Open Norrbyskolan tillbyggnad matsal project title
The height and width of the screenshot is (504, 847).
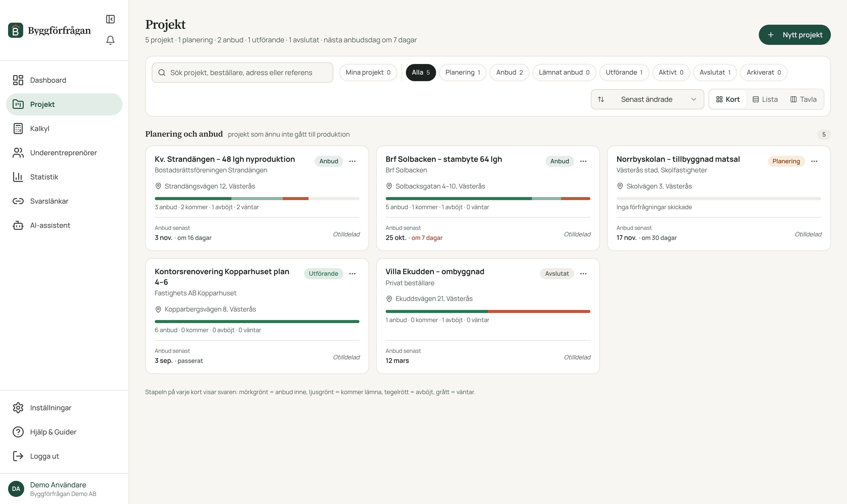tap(678, 159)
